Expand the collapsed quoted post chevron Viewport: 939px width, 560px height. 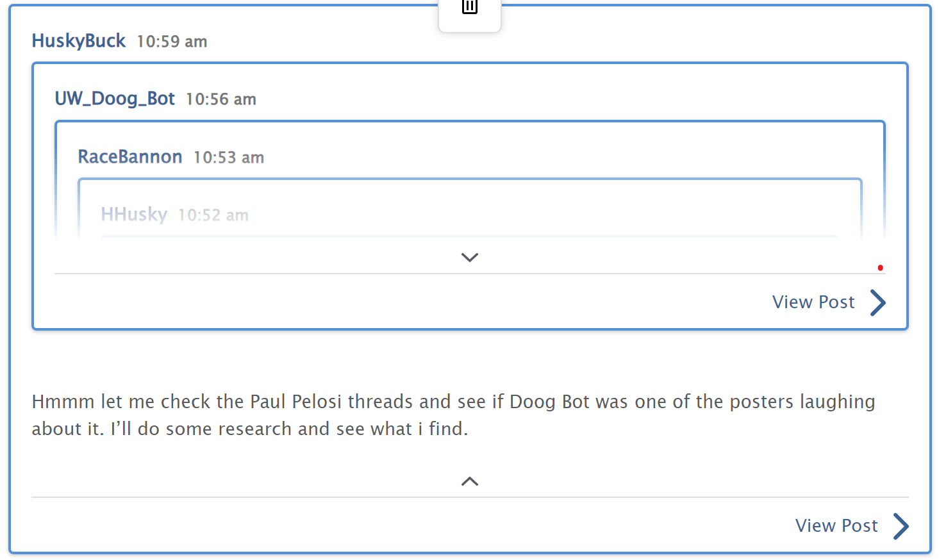click(470, 257)
